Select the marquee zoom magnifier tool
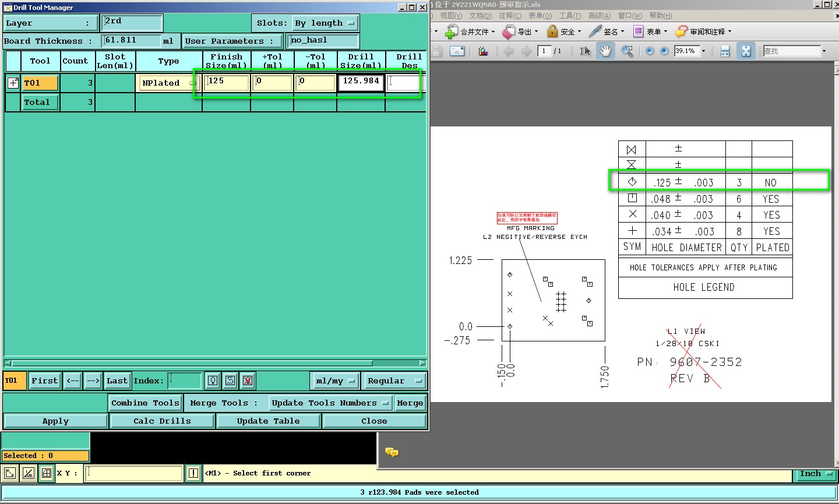Viewport: 839px width, 504px height. click(627, 51)
